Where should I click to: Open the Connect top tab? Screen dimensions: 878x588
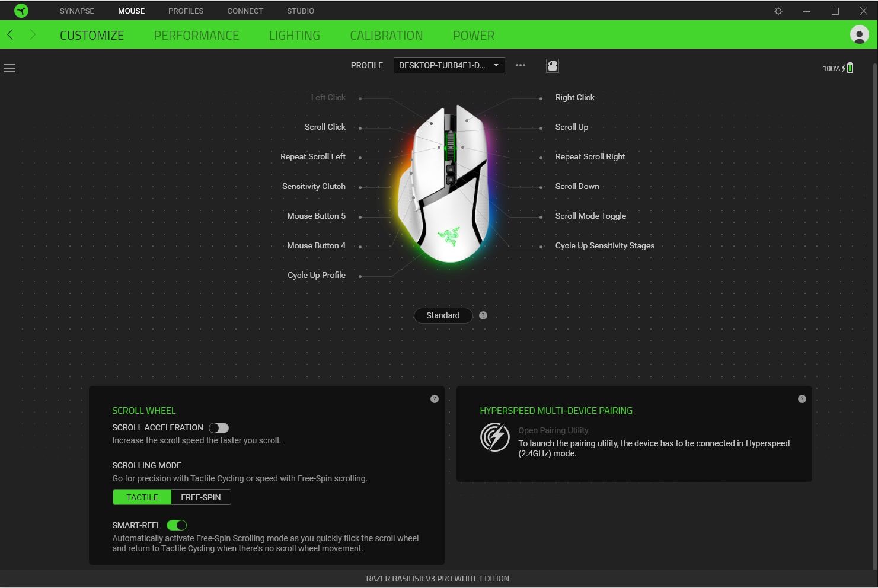pos(245,11)
